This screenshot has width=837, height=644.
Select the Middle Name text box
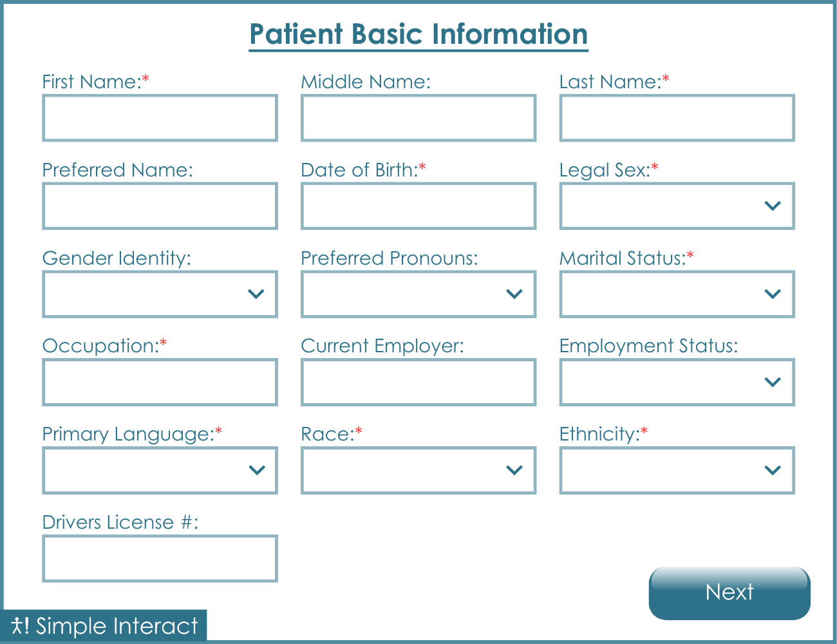pos(418,118)
